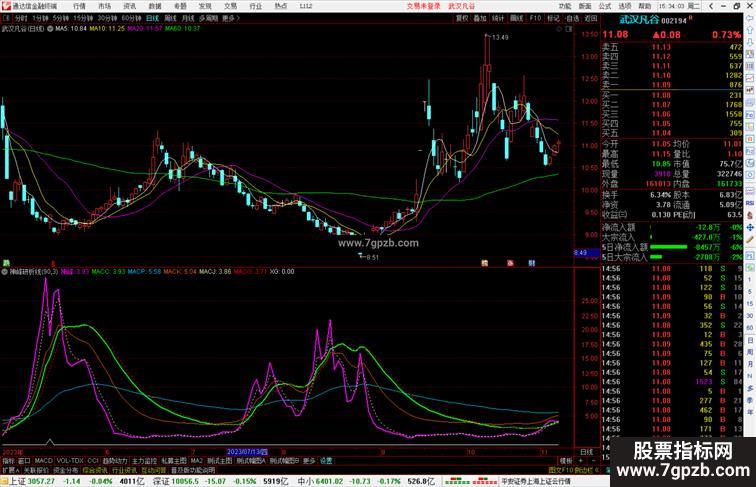Click the 上证 index value 3057.27

[x=41, y=481]
